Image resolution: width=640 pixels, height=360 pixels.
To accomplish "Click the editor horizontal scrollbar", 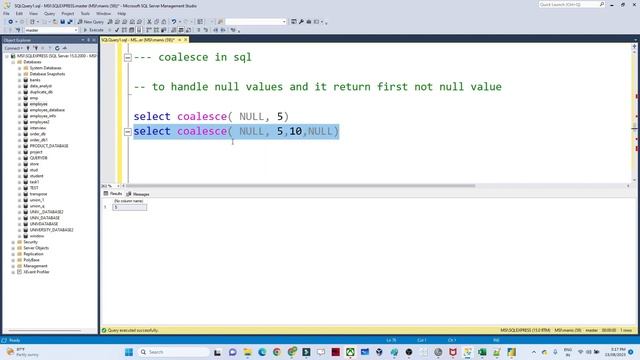I will tap(300, 186).
